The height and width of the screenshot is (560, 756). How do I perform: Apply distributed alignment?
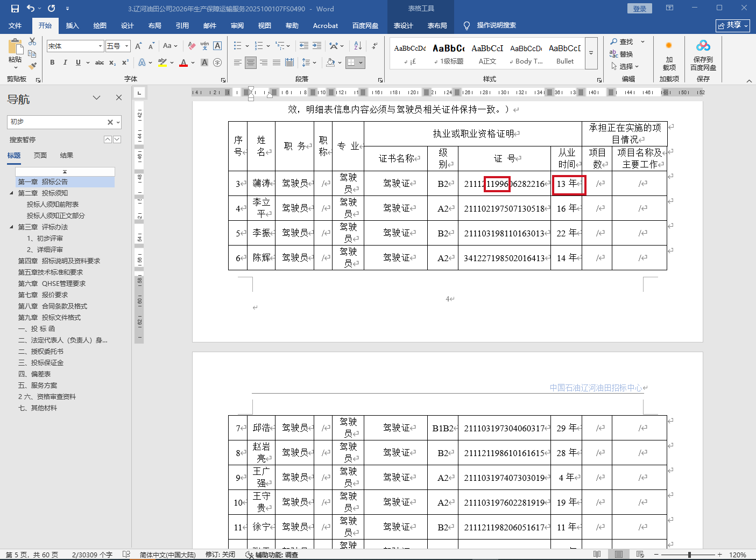[x=289, y=62]
